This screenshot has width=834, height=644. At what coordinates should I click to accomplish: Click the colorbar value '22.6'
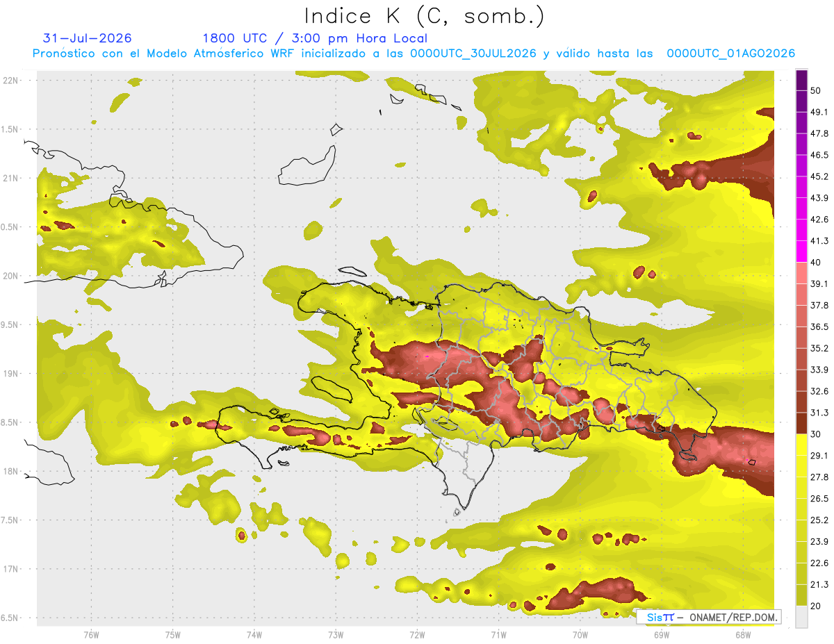(819, 563)
